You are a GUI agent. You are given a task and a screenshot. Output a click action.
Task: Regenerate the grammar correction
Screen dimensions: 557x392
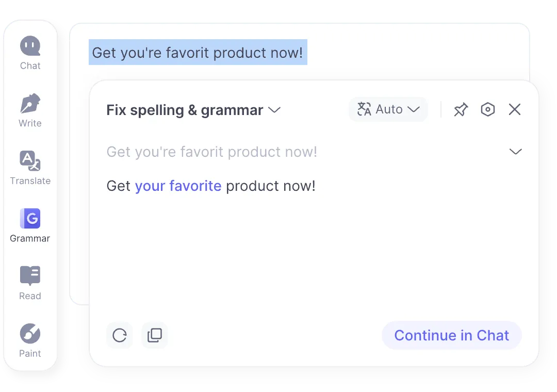pyautogui.click(x=120, y=335)
